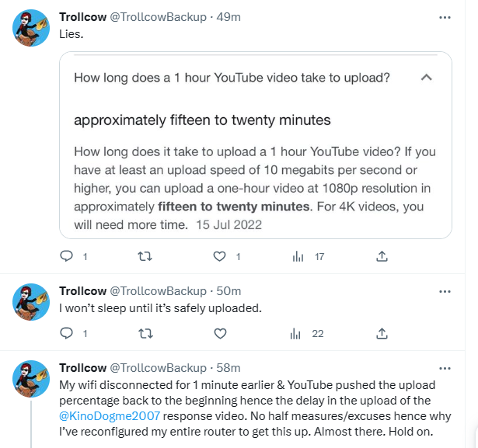Share the 'Lies.' tweet

[x=382, y=255]
